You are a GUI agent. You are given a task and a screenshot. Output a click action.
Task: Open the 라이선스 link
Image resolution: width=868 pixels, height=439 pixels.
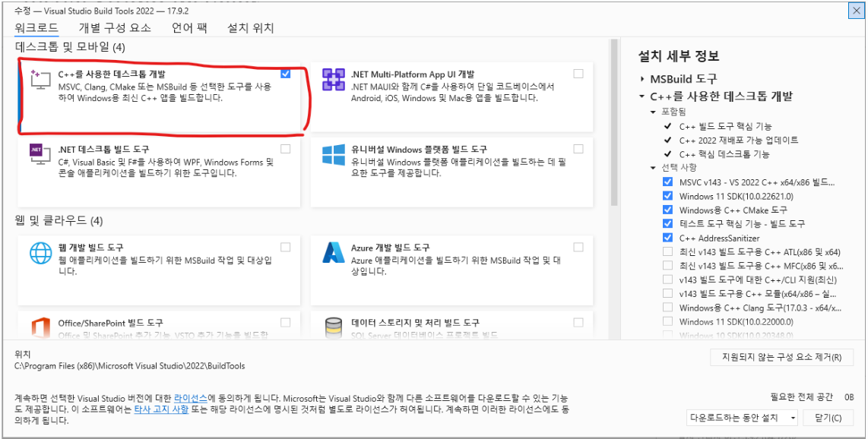[x=191, y=398]
